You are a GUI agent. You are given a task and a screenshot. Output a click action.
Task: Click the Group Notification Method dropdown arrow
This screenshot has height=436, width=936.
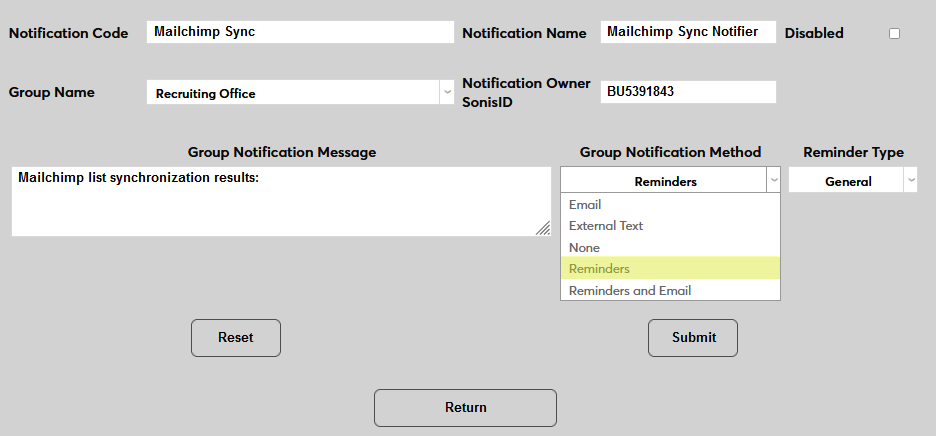(x=774, y=180)
